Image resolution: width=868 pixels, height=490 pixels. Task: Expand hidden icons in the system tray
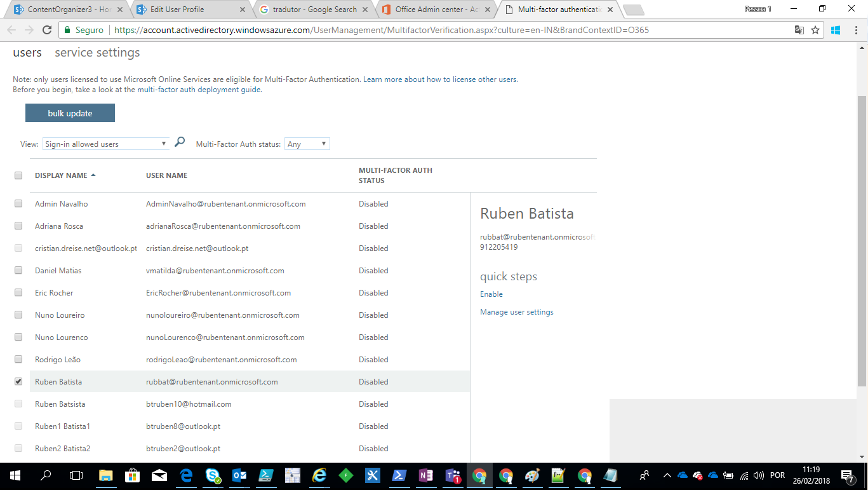(x=666, y=474)
